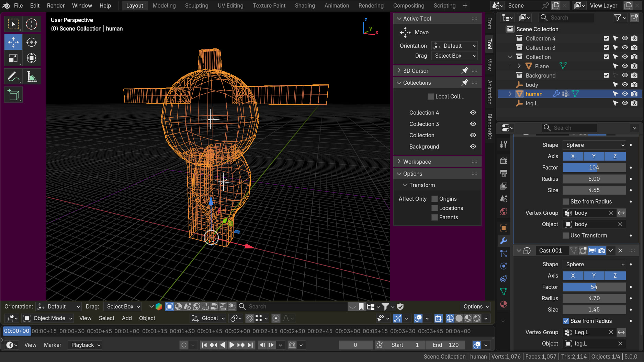Open the Object Mode dropdown
The height and width of the screenshot is (362, 644).
click(x=48, y=318)
